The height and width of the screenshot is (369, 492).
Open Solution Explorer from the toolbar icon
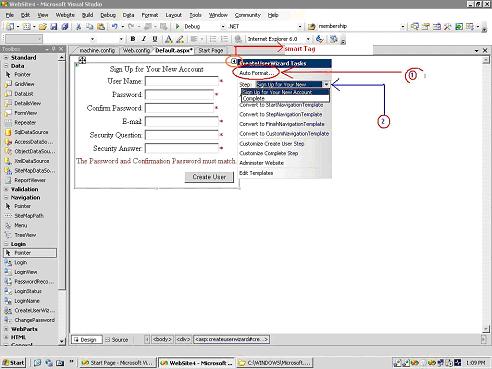[x=415, y=26]
